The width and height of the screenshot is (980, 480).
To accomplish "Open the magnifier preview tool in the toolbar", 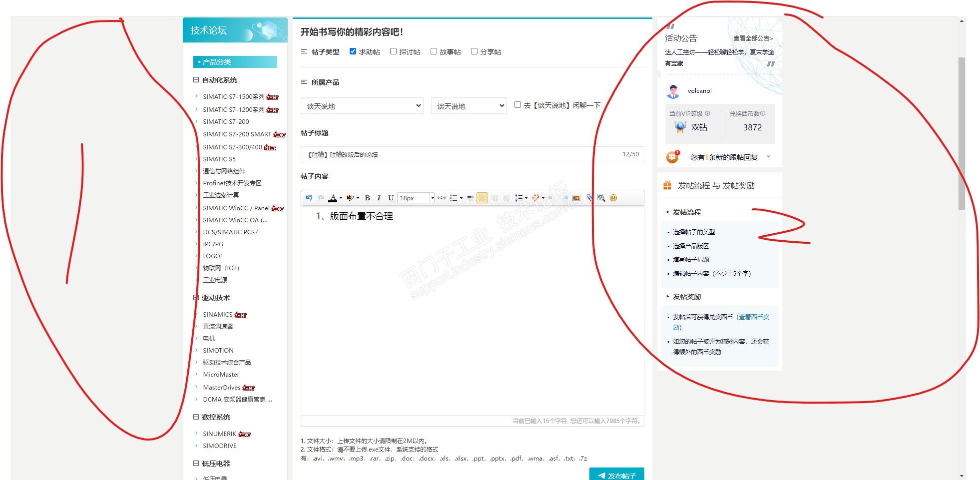I will [x=601, y=198].
